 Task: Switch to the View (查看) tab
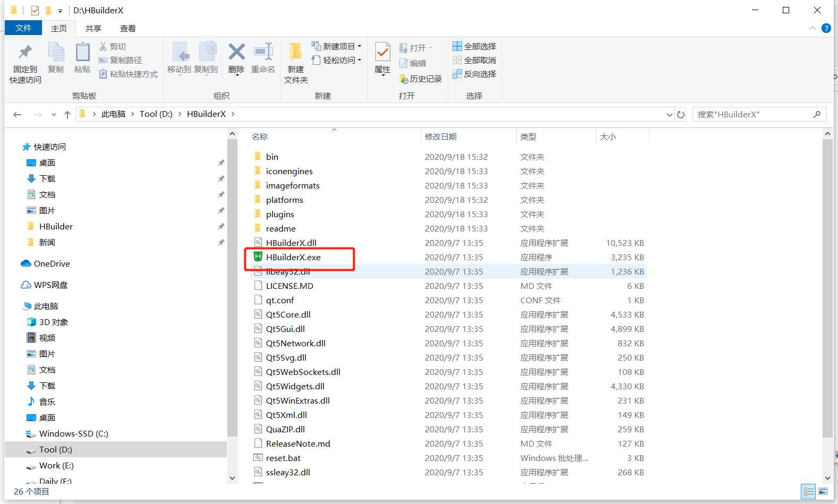tap(128, 28)
